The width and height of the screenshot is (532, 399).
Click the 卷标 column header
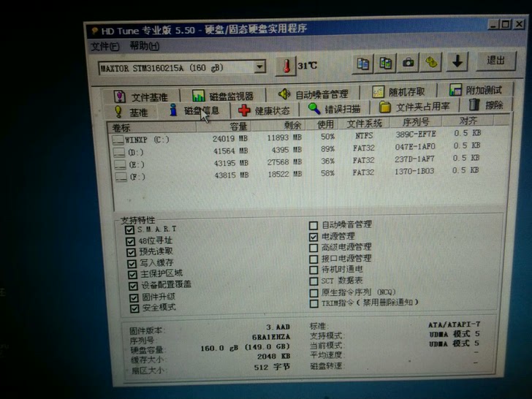152,128
